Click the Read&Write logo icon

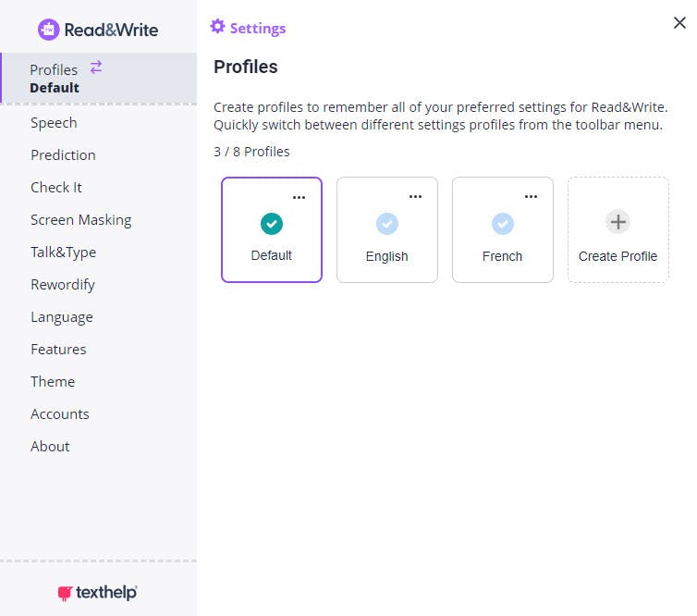(x=48, y=30)
